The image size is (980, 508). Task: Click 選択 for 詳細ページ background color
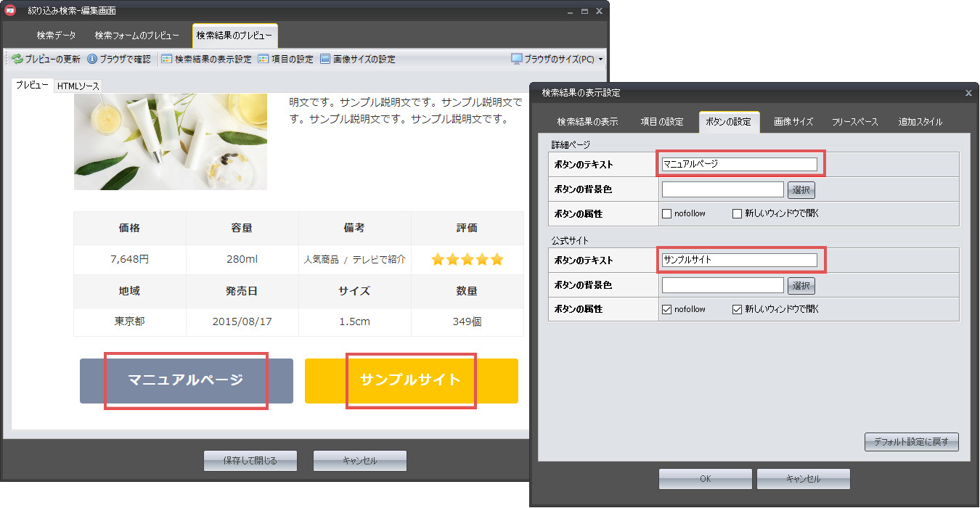tap(801, 190)
